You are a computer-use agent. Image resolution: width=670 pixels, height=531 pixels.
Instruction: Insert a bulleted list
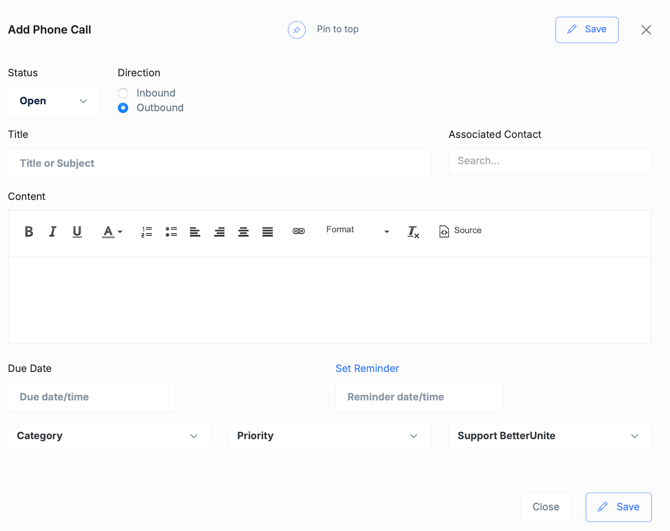point(171,231)
